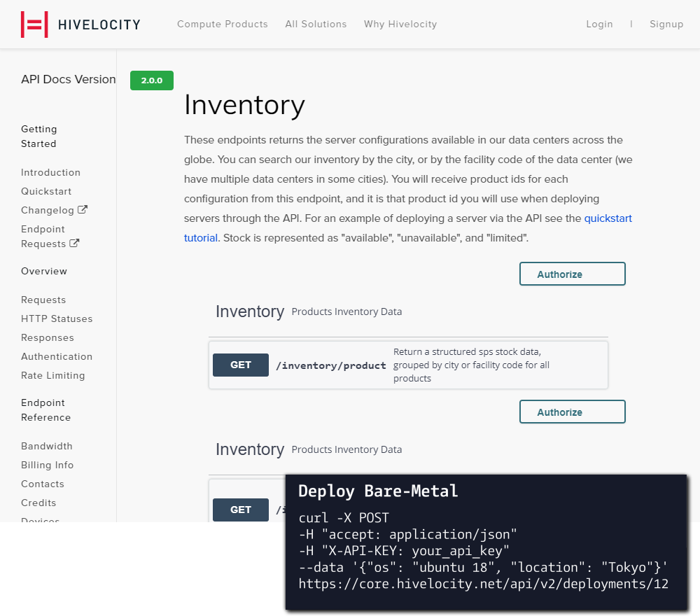This screenshot has width=700, height=616.
Task: Expand the GET /inventory/product endpoint
Action: (408, 365)
